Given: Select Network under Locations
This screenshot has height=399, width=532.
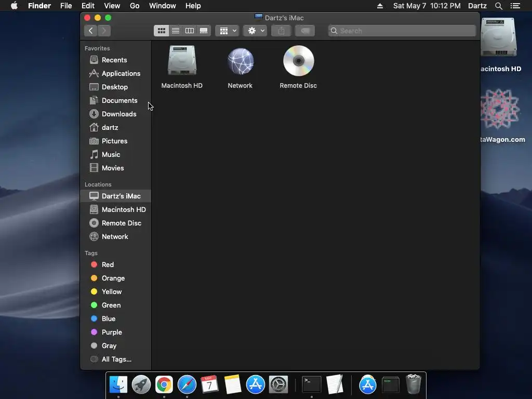Looking at the screenshot, I should pyautogui.click(x=116, y=237).
